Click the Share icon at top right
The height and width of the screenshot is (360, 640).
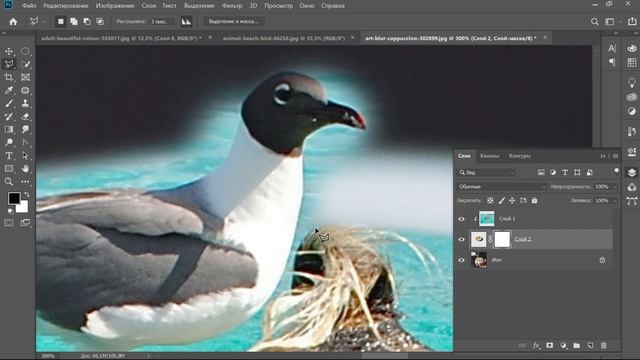pos(632,21)
